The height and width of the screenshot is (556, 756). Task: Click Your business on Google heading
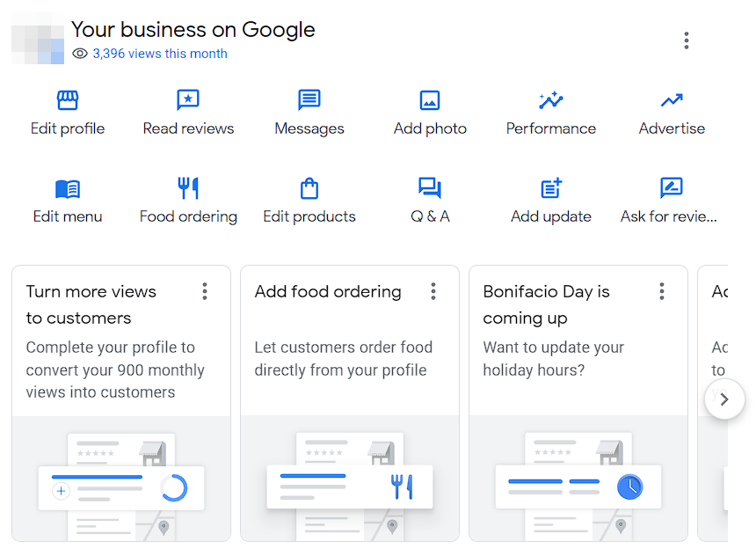point(193,30)
